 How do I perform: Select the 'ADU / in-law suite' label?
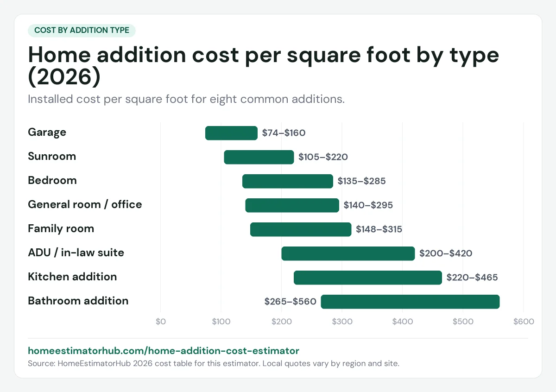[x=76, y=253]
